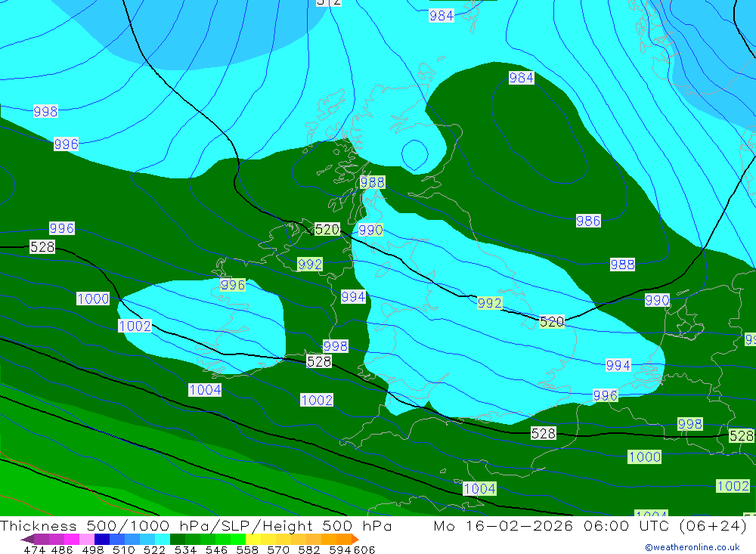Click the green-highlighted 1000 isobar label
756x554 pixels.
coord(645,457)
